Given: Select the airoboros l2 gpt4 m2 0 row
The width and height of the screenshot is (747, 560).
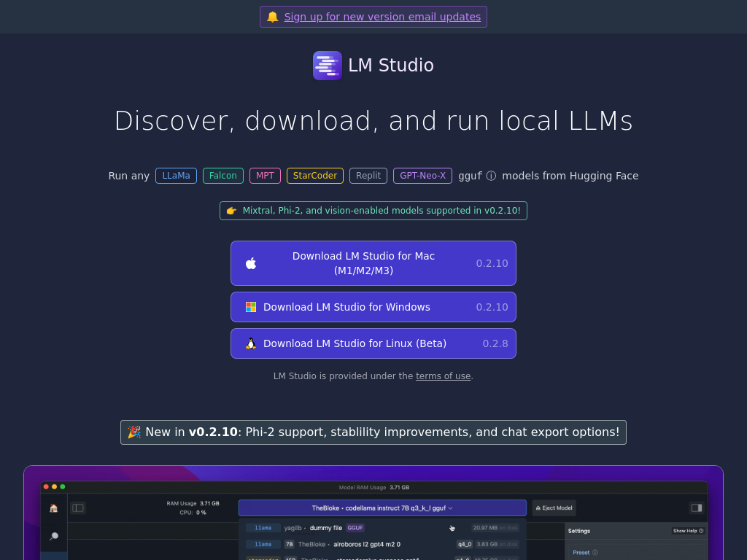Looking at the screenshot, I should point(382,544).
